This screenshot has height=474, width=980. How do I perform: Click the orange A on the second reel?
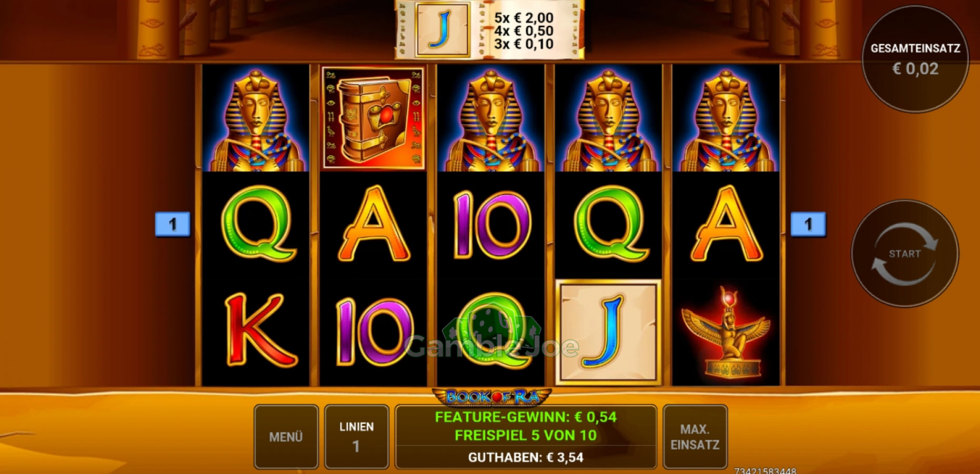pyautogui.click(x=373, y=224)
